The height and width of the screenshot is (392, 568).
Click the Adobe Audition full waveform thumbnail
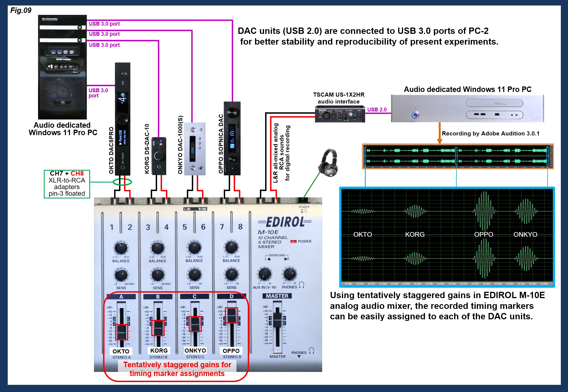click(458, 156)
